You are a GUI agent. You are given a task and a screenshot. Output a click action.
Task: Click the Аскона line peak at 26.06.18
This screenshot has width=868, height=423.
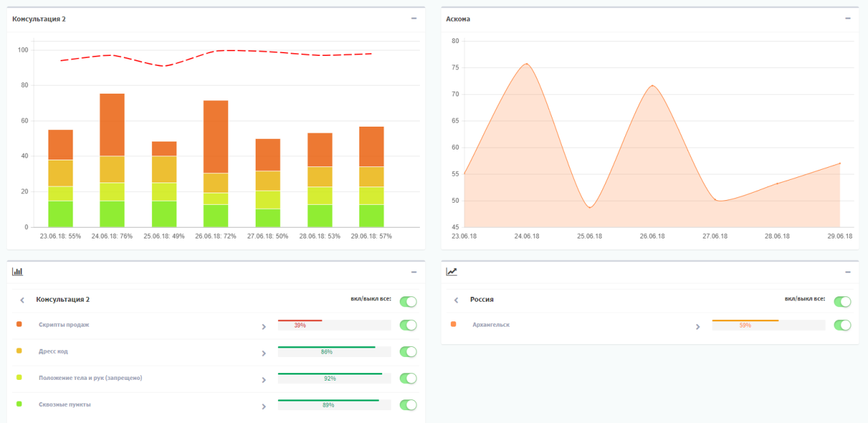(x=652, y=86)
